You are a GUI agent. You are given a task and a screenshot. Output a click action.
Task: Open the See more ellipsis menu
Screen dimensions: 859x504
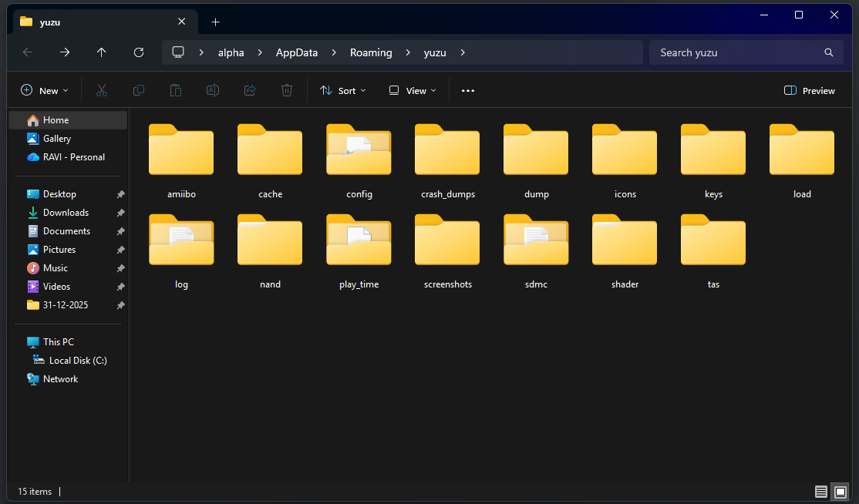(x=467, y=90)
